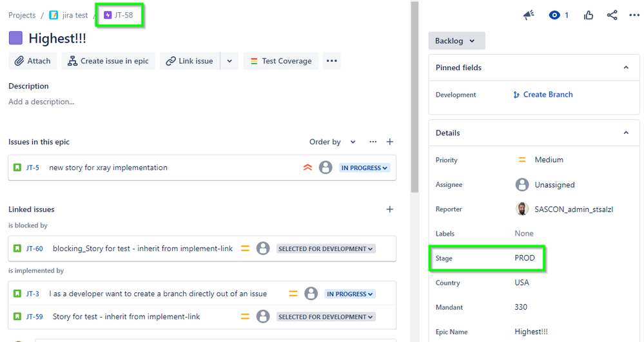Edit the Medium priority field
This screenshot has width=644, height=342.
click(541, 160)
